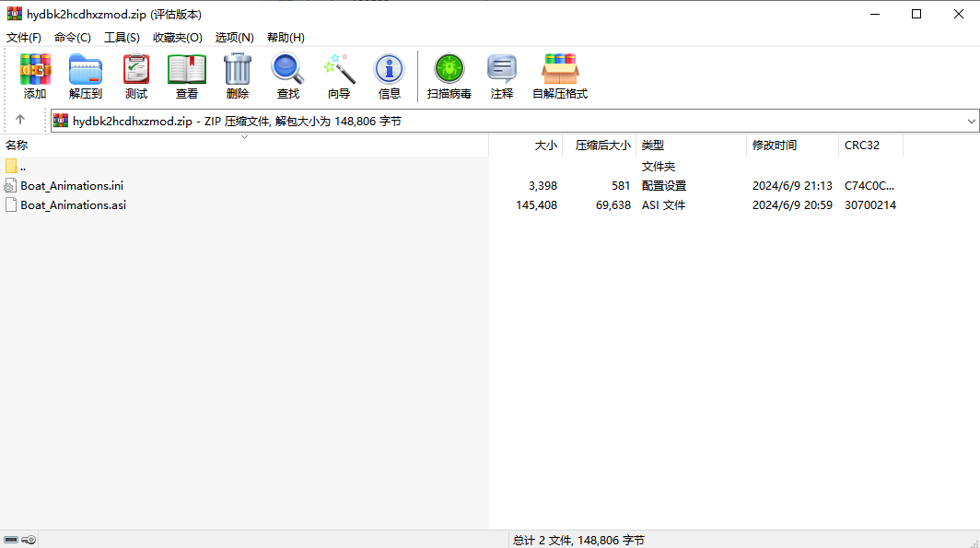Launch the Wizard (向导) wand icon
Screen dimensions: 980x548
339,69
